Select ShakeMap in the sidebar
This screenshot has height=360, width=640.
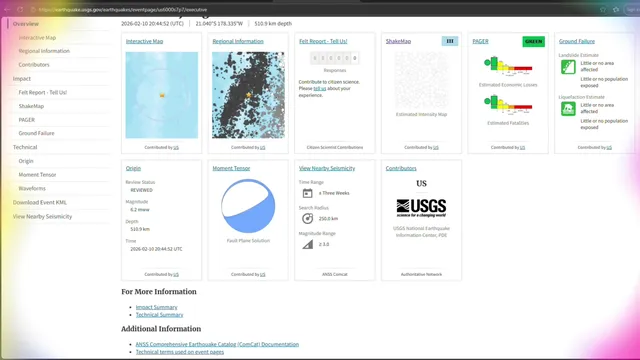pos(31,106)
